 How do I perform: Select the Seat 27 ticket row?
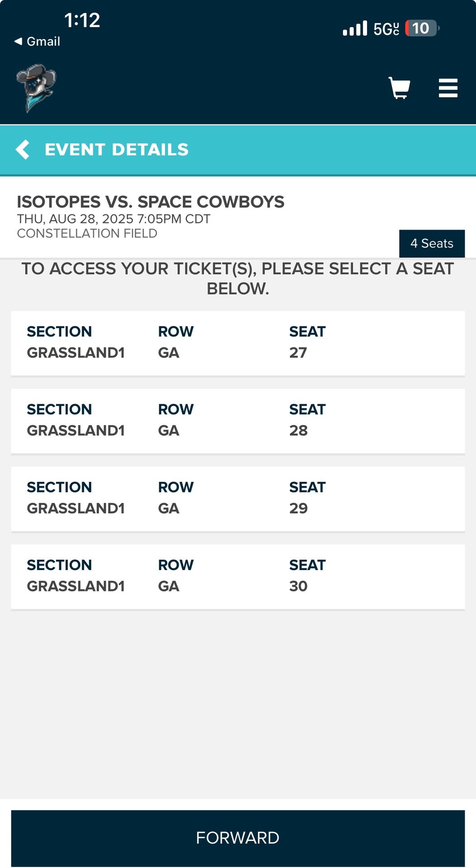point(238,343)
